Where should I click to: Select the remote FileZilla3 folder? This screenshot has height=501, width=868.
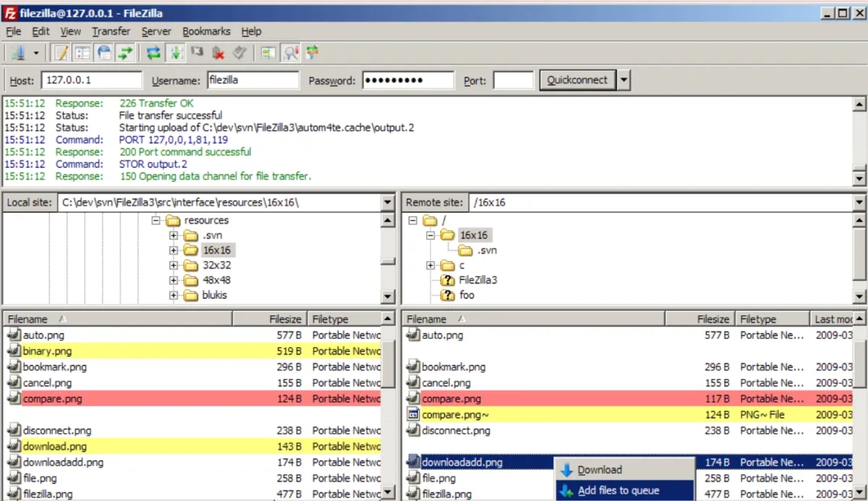click(x=478, y=280)
